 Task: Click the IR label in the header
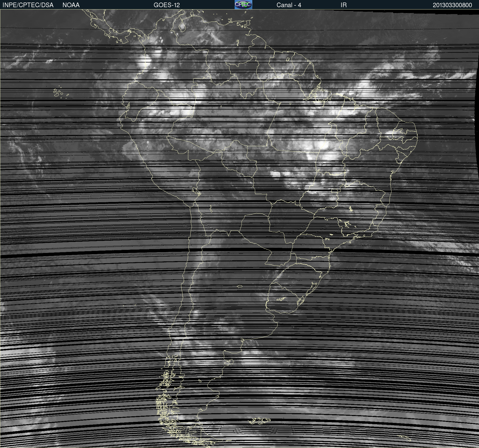click(343, 5)
